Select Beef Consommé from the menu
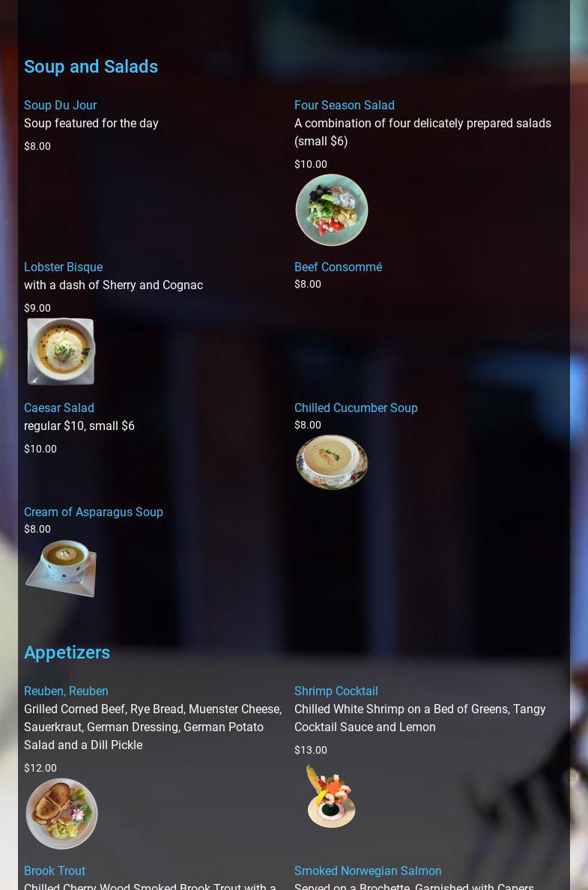Image resolution: width=588 pixels, height=890 pixels. 338,267
